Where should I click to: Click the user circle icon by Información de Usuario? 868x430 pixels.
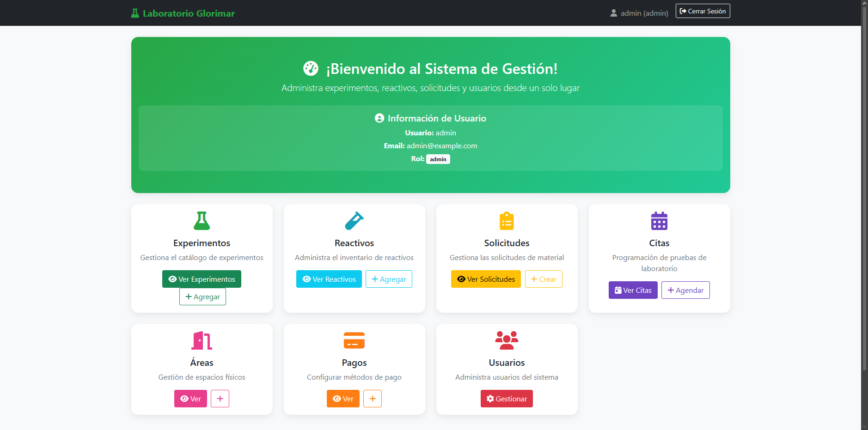[379, 118]
